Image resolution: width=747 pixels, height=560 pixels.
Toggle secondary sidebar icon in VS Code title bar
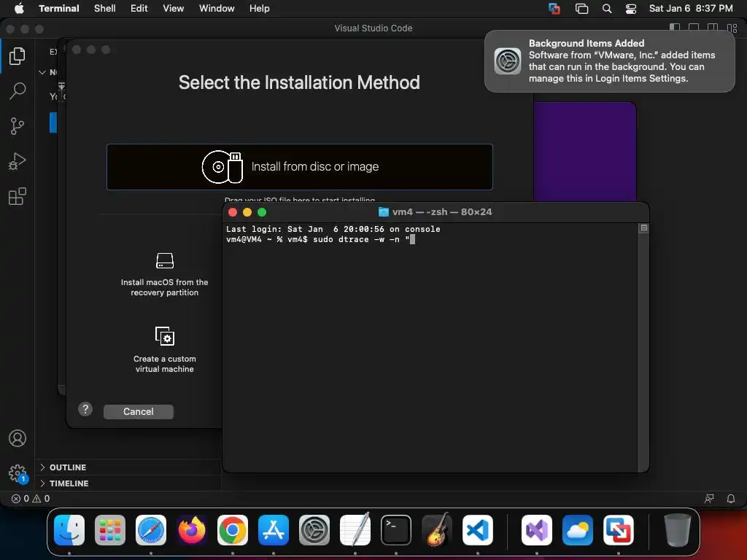tap(713, 28)
